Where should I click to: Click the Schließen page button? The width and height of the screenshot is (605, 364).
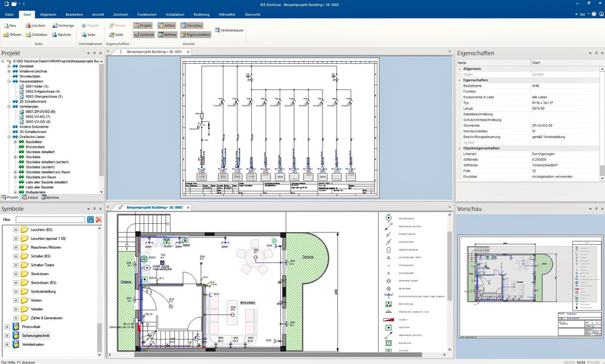pyautogui.click(x=35, y=34)
